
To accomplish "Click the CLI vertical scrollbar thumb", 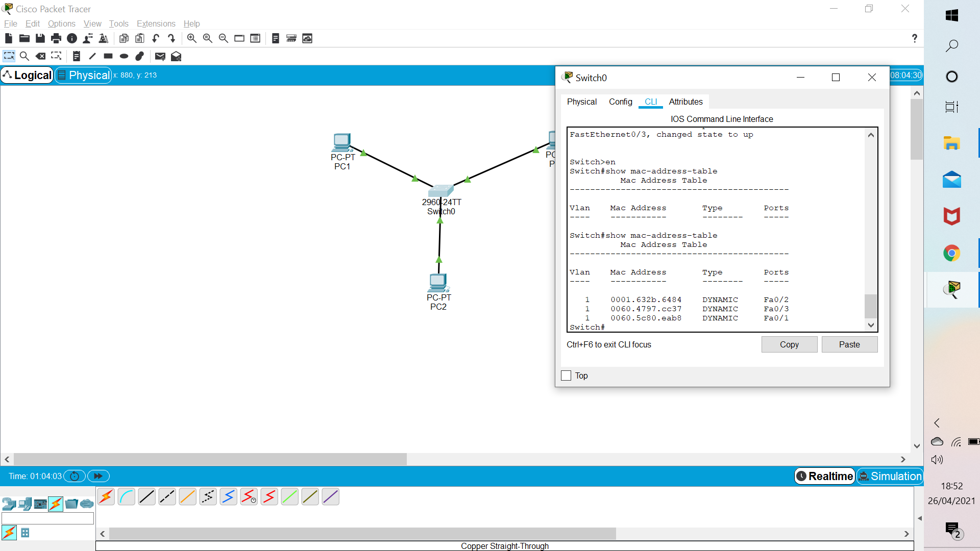I will [871, 306].
